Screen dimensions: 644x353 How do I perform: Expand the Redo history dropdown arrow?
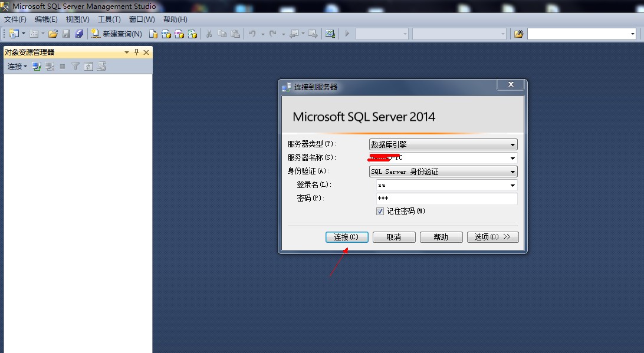coord(284,34)
